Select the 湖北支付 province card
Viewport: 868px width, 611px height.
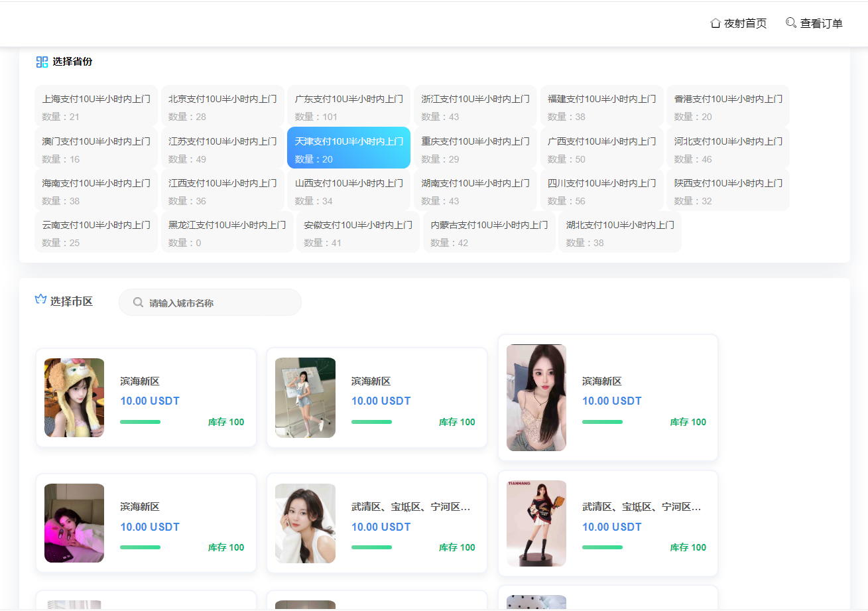619,232
